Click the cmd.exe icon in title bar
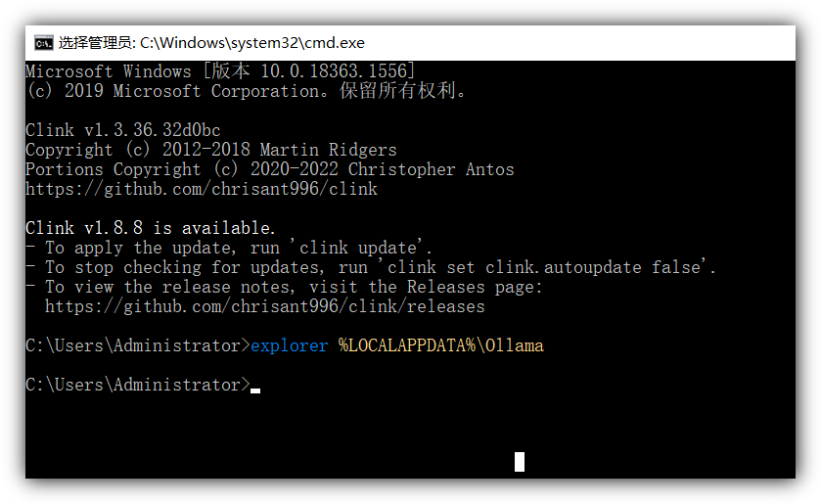The image size is (821, 504). coord(44,42)
